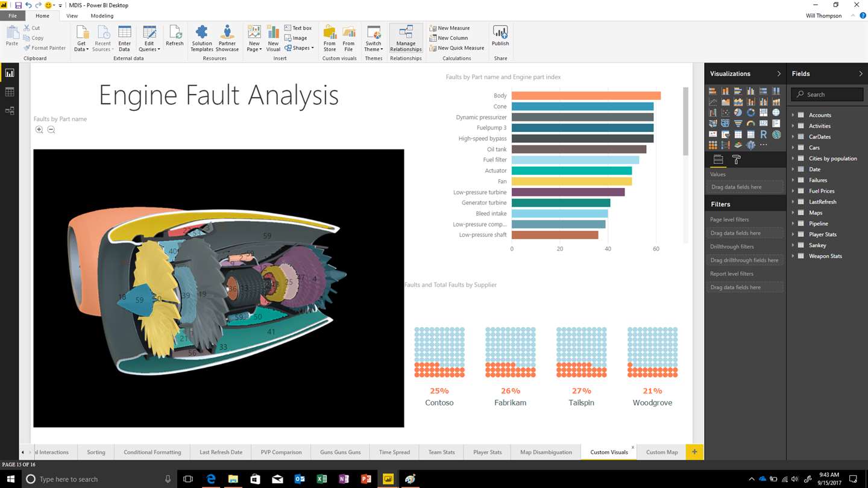Insert a New Visual
This screenshot has height=488, width=868.
(x=273, y=39)
